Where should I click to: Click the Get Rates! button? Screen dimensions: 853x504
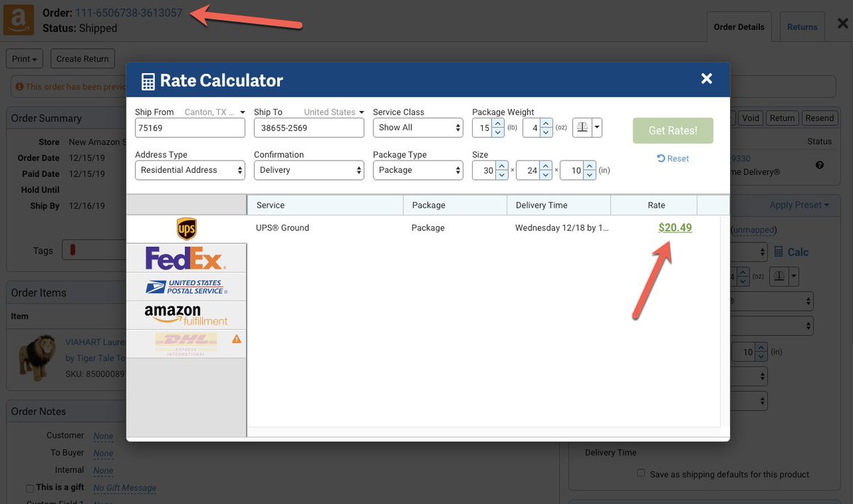(x=672, y=131)
